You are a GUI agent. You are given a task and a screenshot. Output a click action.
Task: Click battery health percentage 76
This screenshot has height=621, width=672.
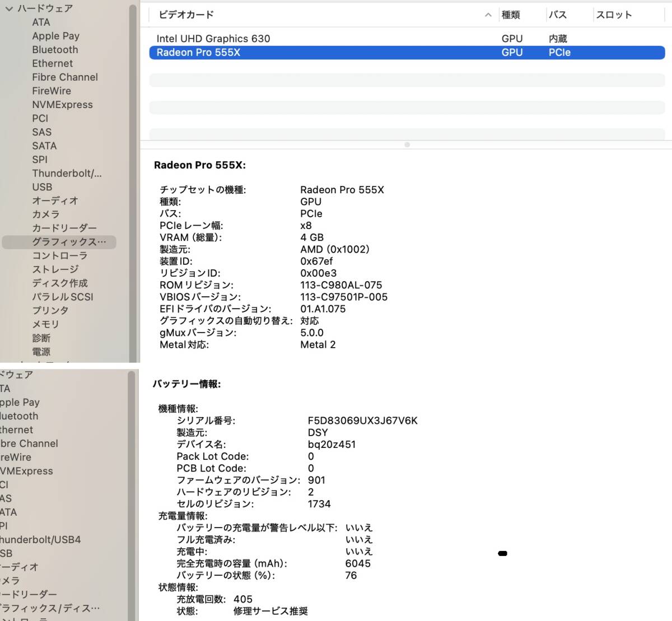(351, 576)
